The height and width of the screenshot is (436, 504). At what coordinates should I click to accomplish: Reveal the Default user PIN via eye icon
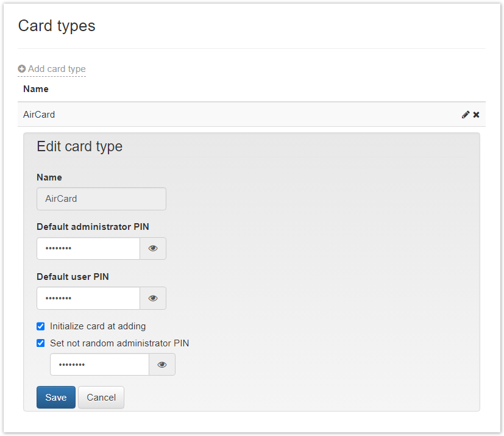[x=153, y=298]
